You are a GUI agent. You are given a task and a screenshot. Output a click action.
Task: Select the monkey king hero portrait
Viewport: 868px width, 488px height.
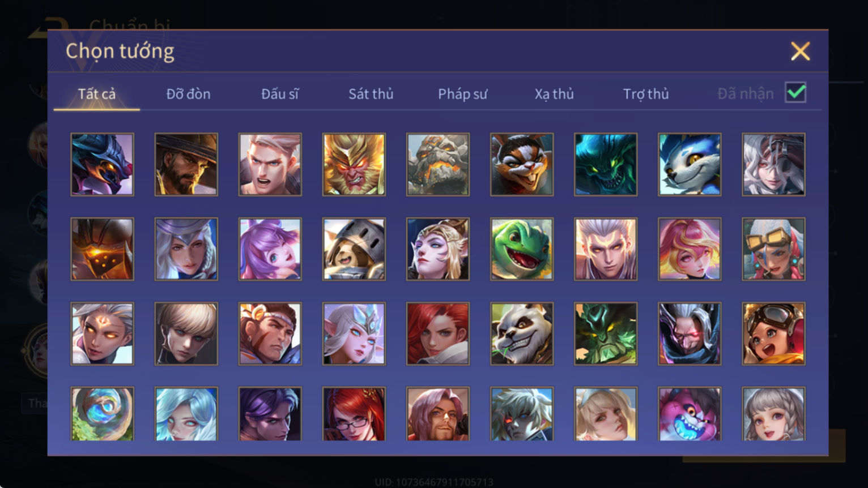(354, 165)
